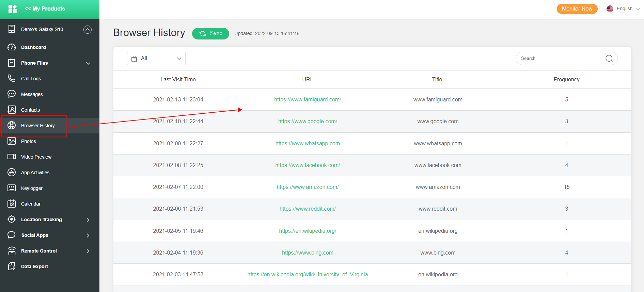
Task: Click the Phone Files document icon
Action: [12, 63]
